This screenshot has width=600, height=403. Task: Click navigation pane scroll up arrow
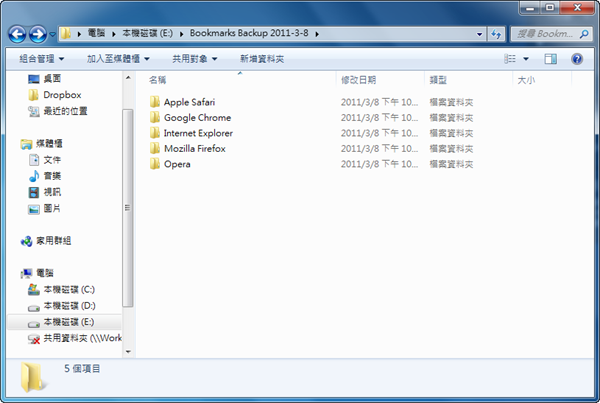(128, 78)
